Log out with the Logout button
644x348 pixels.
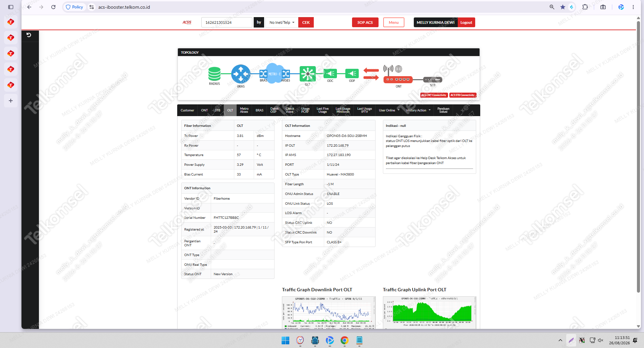466,22
